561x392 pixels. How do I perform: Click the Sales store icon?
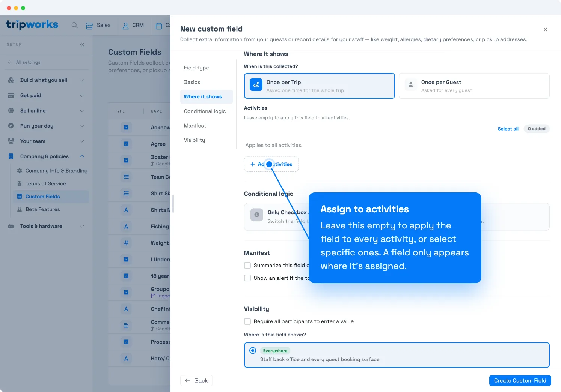(89, 26)
